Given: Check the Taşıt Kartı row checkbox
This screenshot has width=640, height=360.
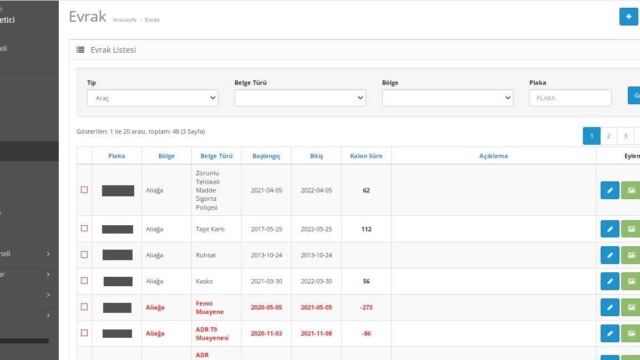Looking at the screenshot, I should 84,228.
